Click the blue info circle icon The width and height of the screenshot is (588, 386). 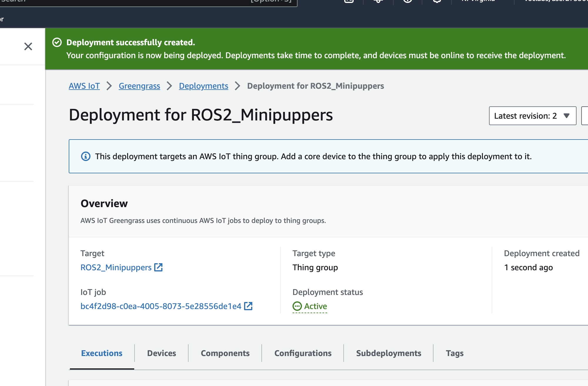coord(86,156)
